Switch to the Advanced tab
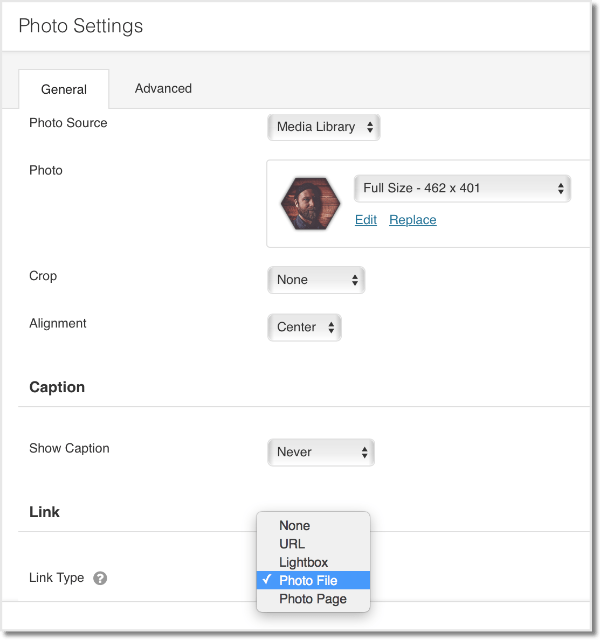The width and height of the screenshot is (600, 640). click(x=163, y=88)
